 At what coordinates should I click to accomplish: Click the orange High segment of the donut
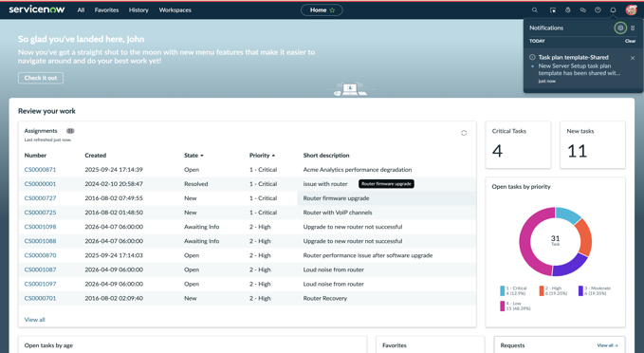pos(585,238)
